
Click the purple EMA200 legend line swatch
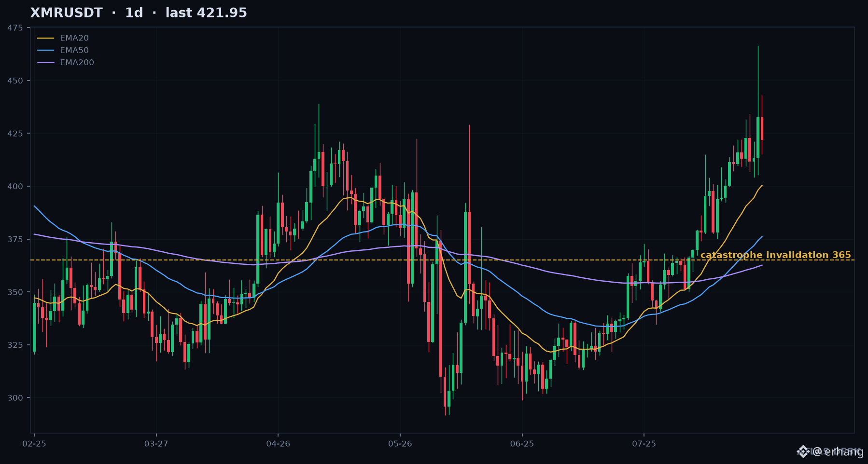[46, 63]
